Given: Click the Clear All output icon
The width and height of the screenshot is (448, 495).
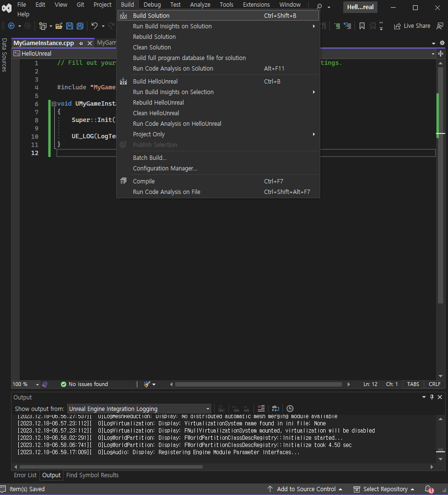Looking at the screenshot, I should [261, 409].
